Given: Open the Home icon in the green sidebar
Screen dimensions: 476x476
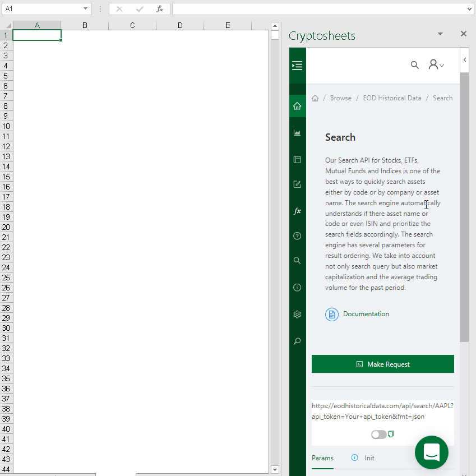Looking at the screenshot, I should point(297,106).
